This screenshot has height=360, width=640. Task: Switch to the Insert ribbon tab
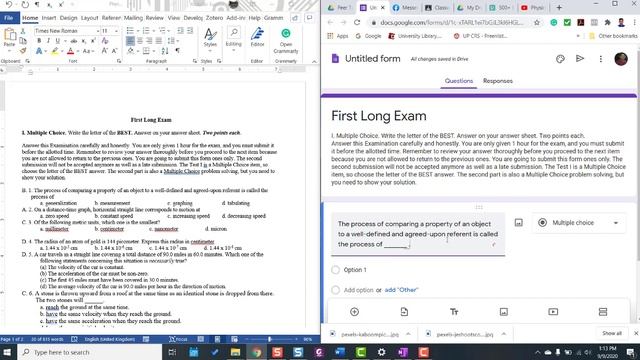(49, 18)
